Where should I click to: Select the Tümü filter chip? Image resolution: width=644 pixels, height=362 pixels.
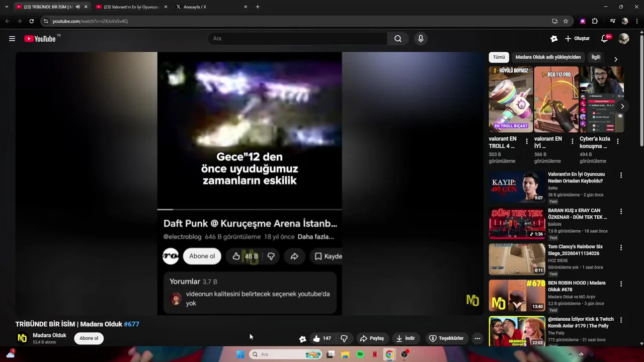[x=499, y=57]
